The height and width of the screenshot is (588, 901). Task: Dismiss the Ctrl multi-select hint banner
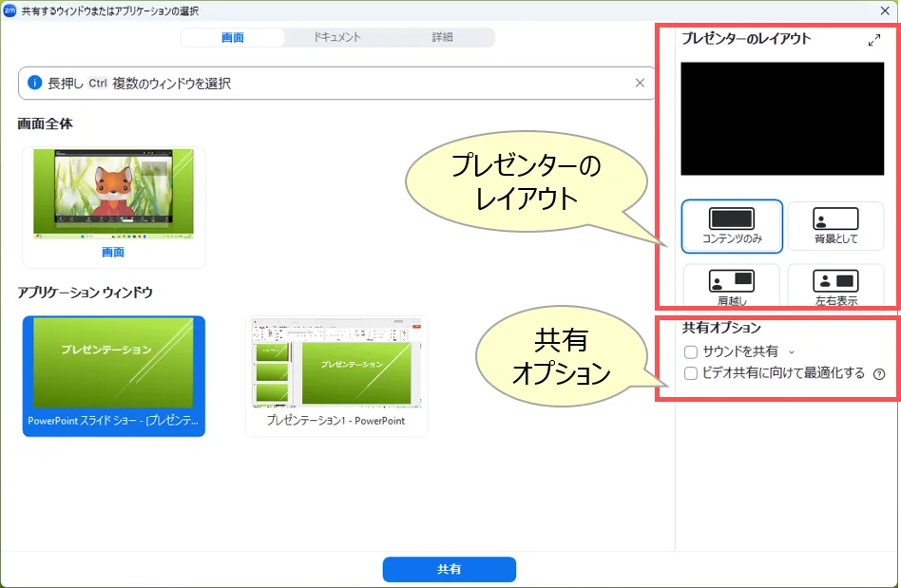640,83
